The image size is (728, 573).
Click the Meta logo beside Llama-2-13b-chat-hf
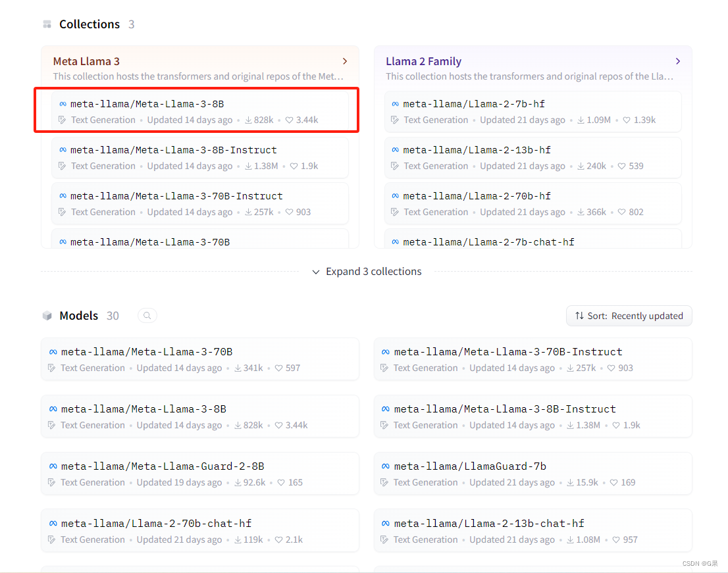[385, 524]
